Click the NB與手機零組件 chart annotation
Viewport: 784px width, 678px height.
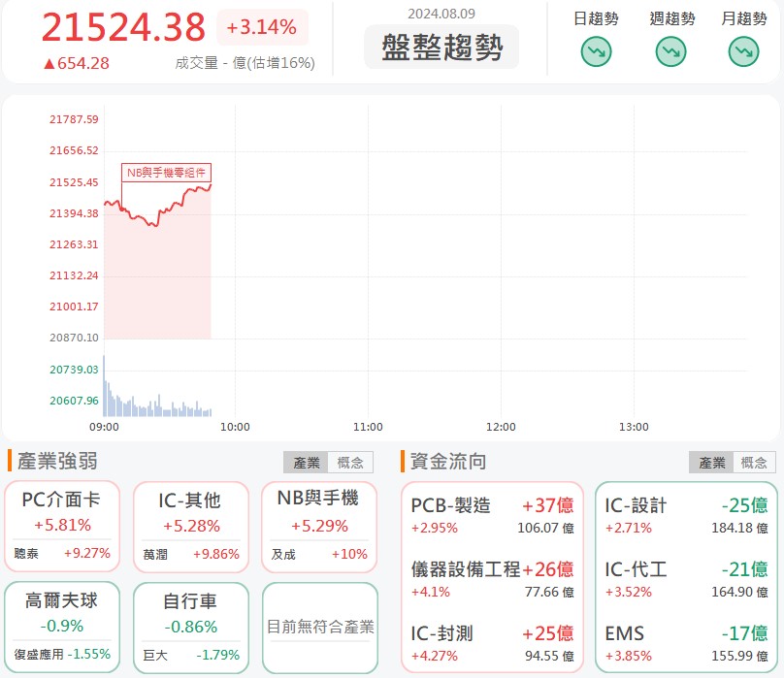tap(166, 173)
